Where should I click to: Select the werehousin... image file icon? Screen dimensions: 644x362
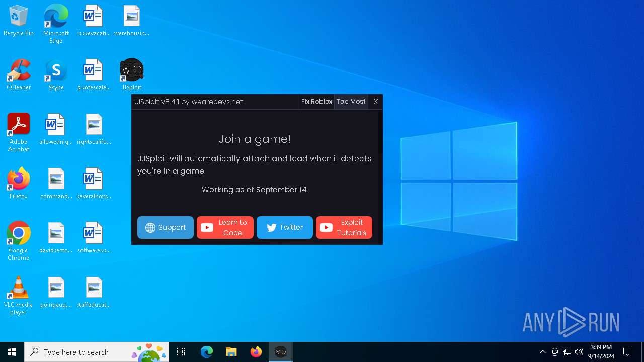pos(131,21)
